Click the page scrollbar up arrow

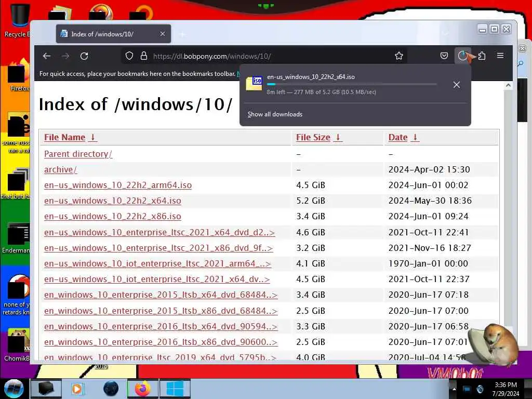coord(508,86)
